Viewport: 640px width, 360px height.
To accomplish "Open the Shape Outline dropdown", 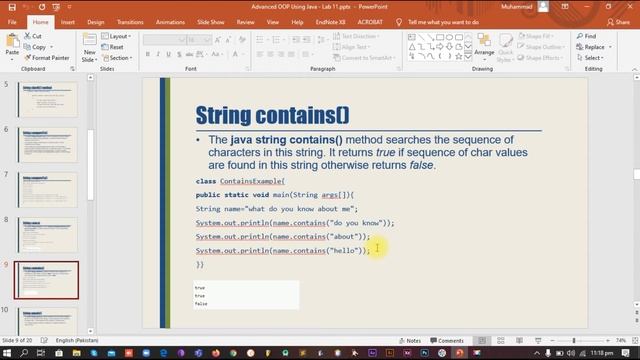I will [x=541, y=47].
